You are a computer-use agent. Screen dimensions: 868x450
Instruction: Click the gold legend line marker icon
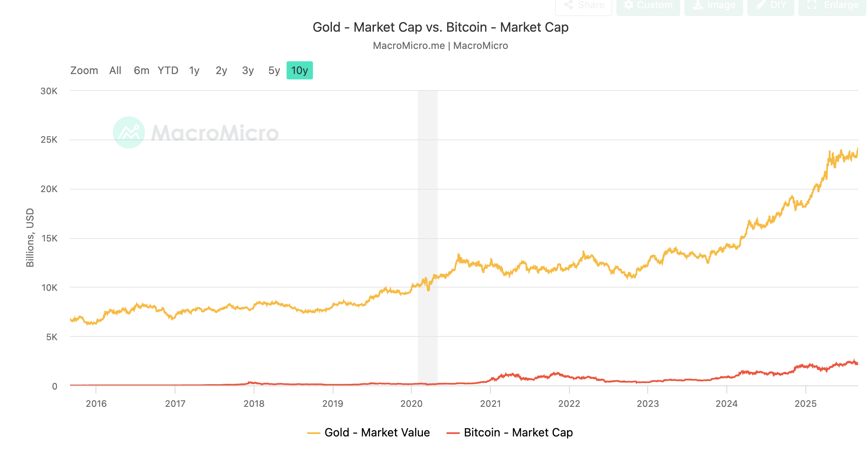(x=313, y=433)
